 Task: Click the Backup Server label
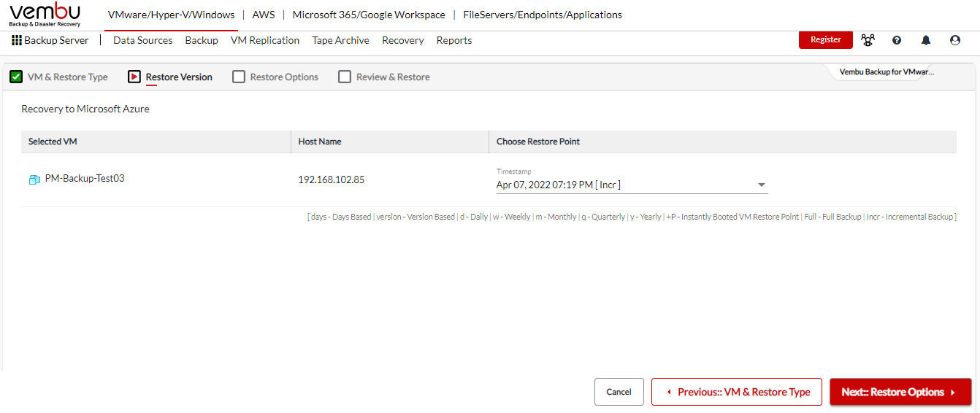(56, 41)
